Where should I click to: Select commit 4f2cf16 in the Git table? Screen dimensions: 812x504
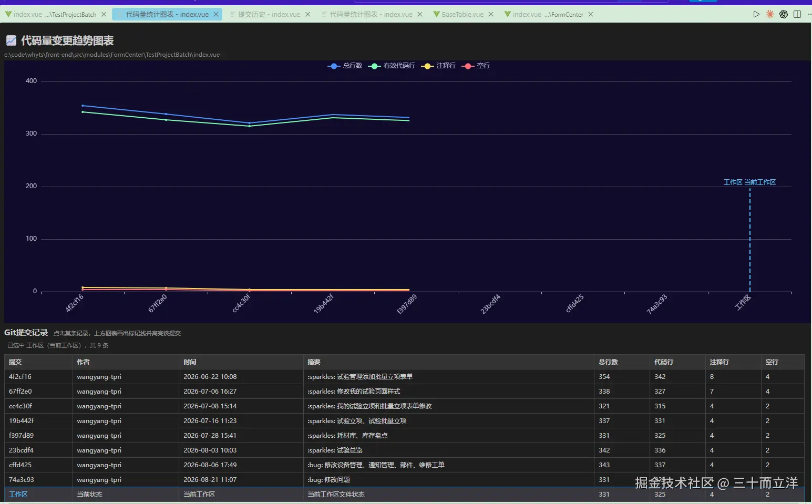tap(404, 377)
